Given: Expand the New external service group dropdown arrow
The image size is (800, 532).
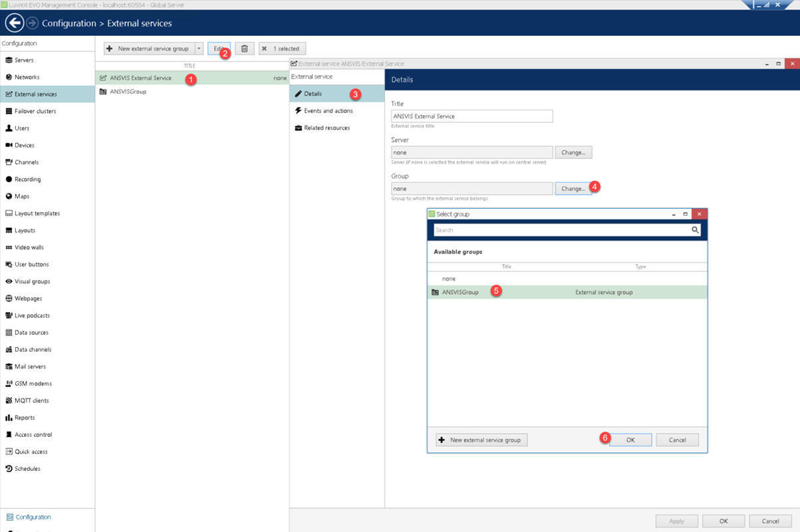Looking at the screenshot, I should tap(199, 49).
